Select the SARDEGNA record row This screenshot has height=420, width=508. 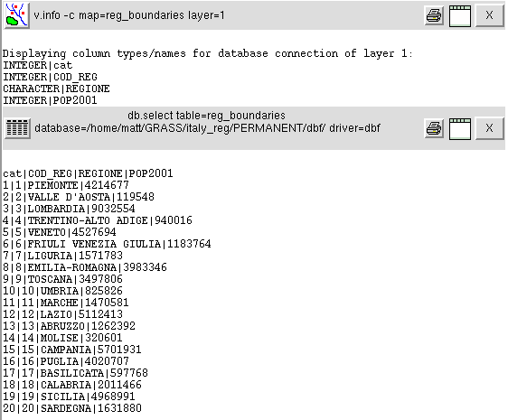[72, 407]
